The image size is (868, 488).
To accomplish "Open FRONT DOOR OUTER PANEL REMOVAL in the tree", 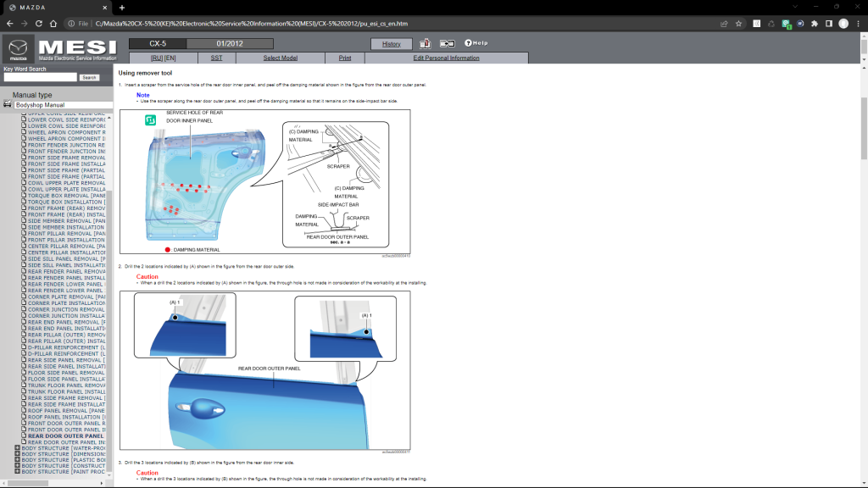I will point(66,423).
